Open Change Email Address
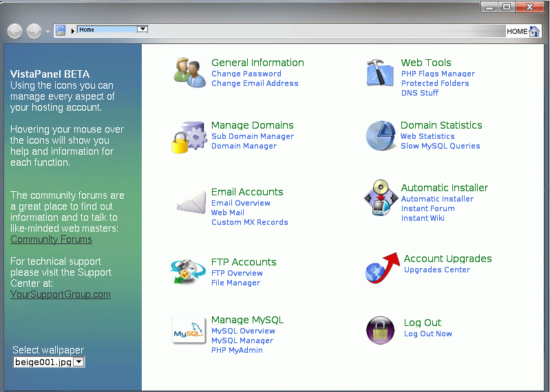Screen dimensions: 550x392 [255, 83]
